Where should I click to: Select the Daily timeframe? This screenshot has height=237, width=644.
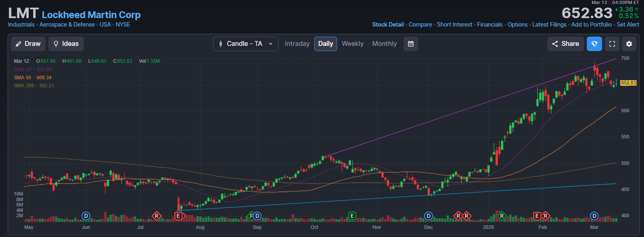click(x=325, y=44)
